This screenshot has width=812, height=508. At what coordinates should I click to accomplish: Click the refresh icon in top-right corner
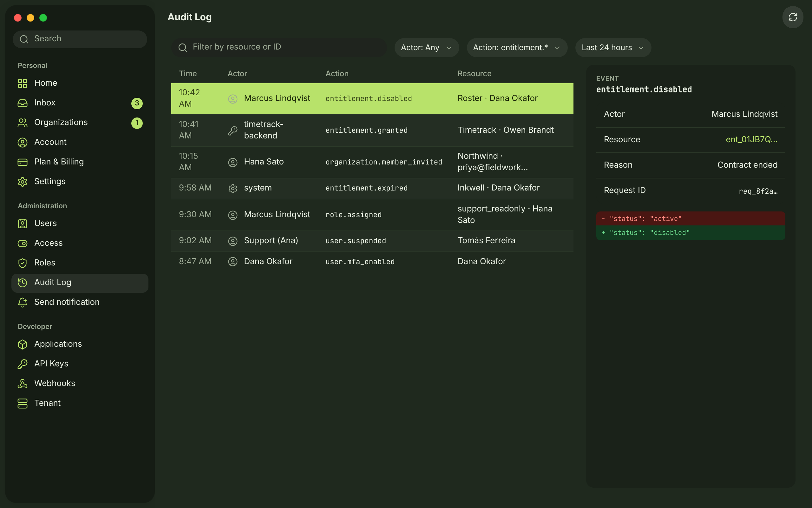pyautogui.click(x=793, y=17)
